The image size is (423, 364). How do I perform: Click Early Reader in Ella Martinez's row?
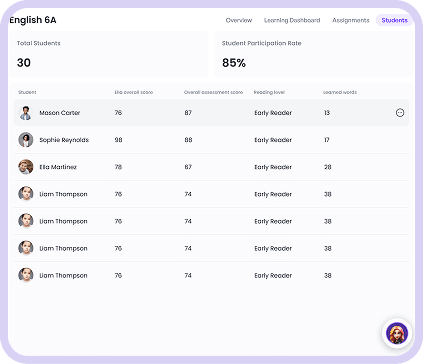tap(273, 167)
